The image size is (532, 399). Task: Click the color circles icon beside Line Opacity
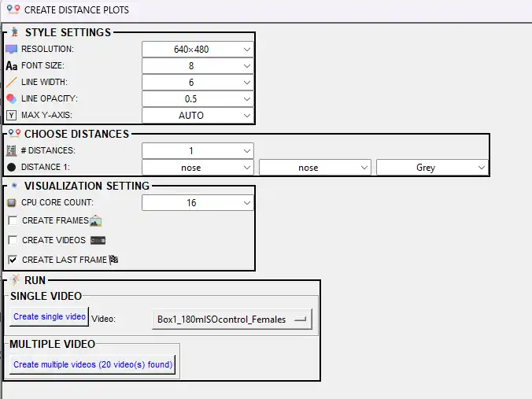(12, 98)
